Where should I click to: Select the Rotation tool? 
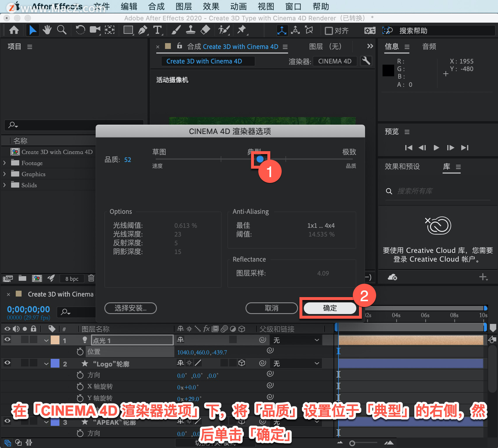pyautogui.click(x=80, y=30)
